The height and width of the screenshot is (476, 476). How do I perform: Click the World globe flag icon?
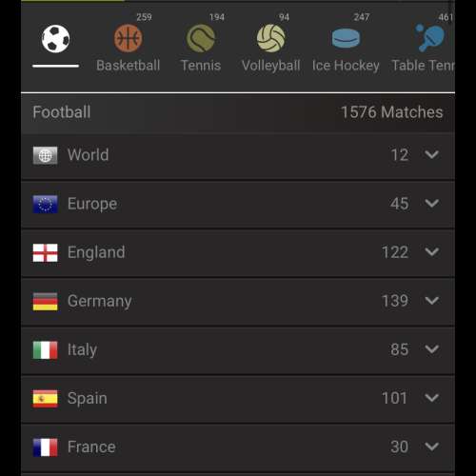[x=46, y=155]
